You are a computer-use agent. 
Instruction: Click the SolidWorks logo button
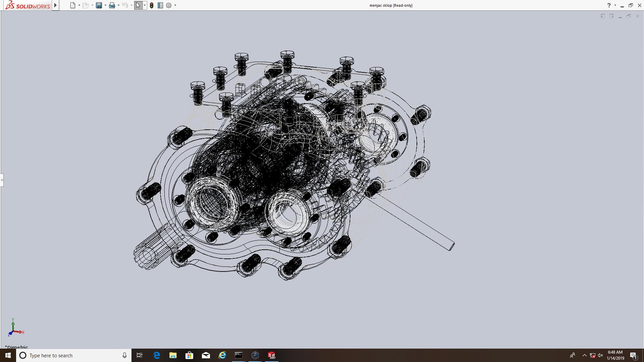[28, 5]
